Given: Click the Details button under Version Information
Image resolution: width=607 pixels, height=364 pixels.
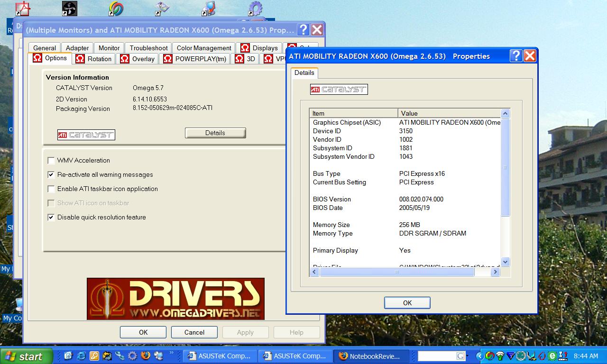Looking at the screenshot, I should click(215, 133).
